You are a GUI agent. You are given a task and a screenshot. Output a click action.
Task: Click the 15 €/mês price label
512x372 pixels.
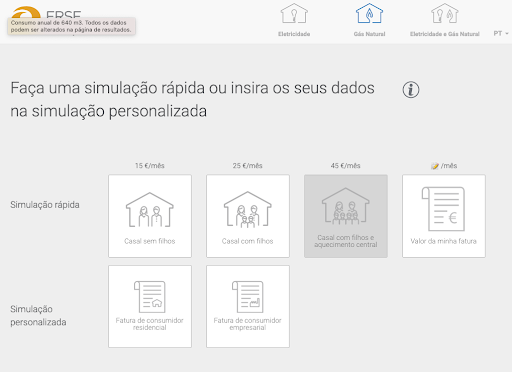coord(150,166)
